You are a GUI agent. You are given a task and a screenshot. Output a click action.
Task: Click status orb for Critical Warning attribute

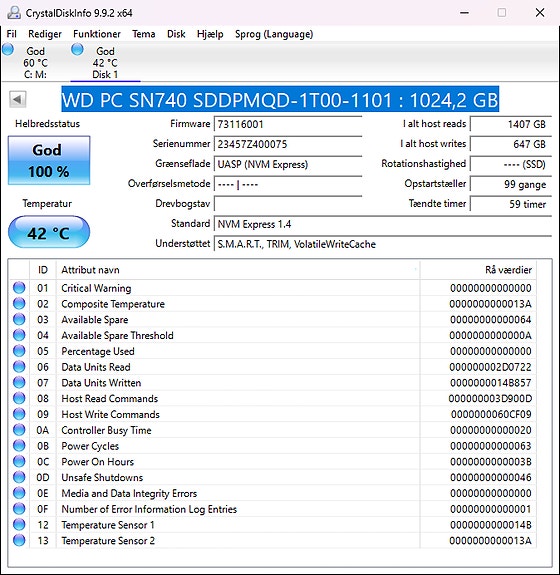19,288
